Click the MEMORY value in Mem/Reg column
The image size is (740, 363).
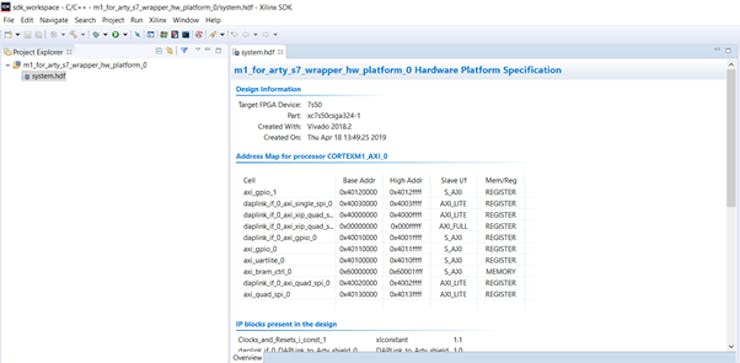pos(501,271)
